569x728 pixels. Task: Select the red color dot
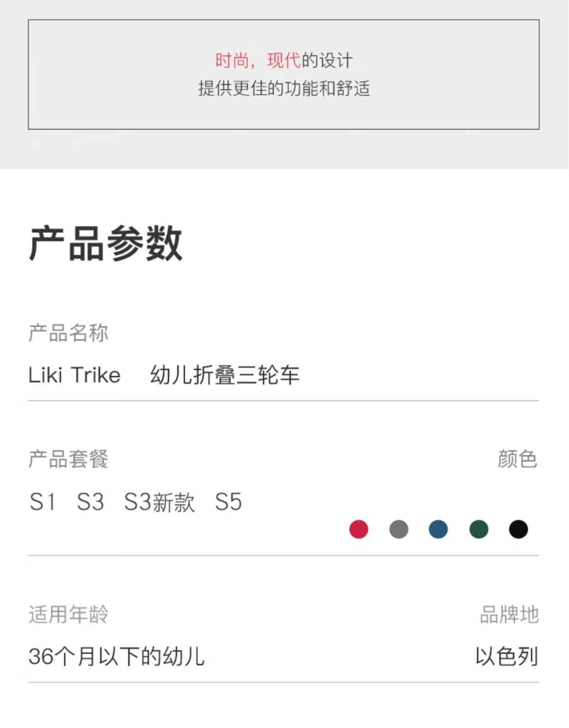pos(359,529)
